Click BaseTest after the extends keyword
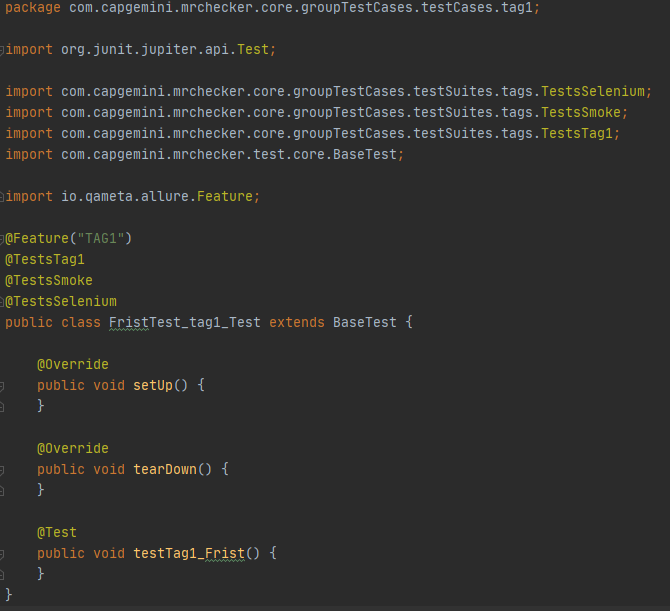Image resolution: width=670 pixels, height=611 pixels. 364,322
